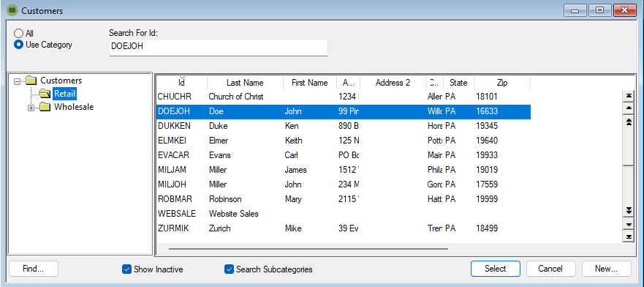The height and width of the screenshot is (287, 644).
Task: Click into the Search For Id field
Action: coord(218,48)
